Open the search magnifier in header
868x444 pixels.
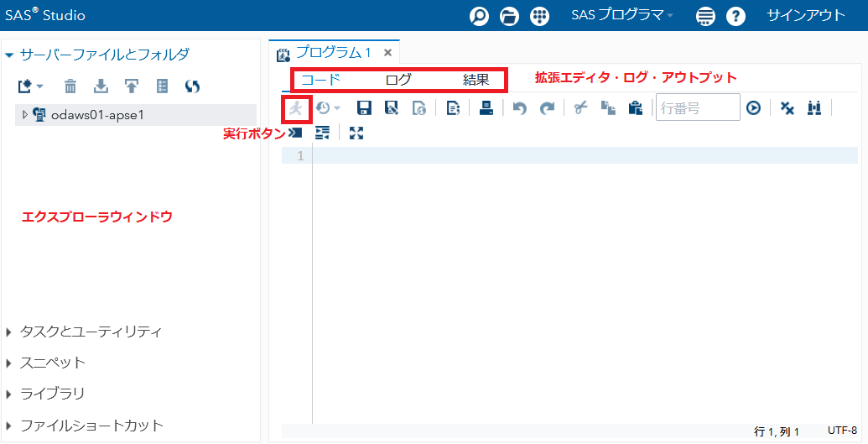(480, 16)
